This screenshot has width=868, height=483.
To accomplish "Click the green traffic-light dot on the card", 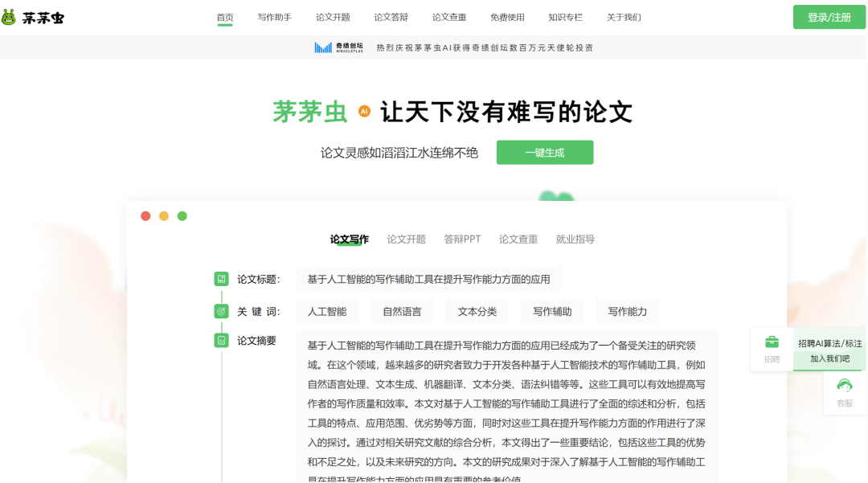I will click(x=182, y=215).
